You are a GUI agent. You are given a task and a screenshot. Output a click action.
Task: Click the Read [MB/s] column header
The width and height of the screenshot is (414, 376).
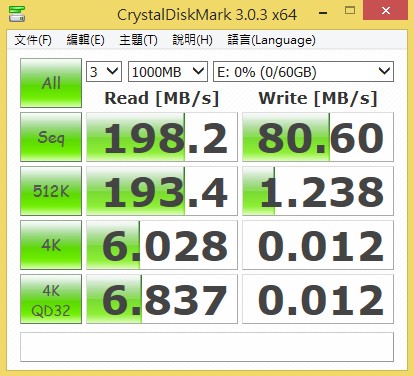click(x=162, y=99)
